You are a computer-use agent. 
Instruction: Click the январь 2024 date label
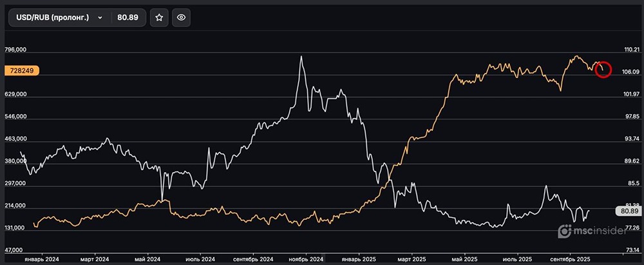pos(41,260)
